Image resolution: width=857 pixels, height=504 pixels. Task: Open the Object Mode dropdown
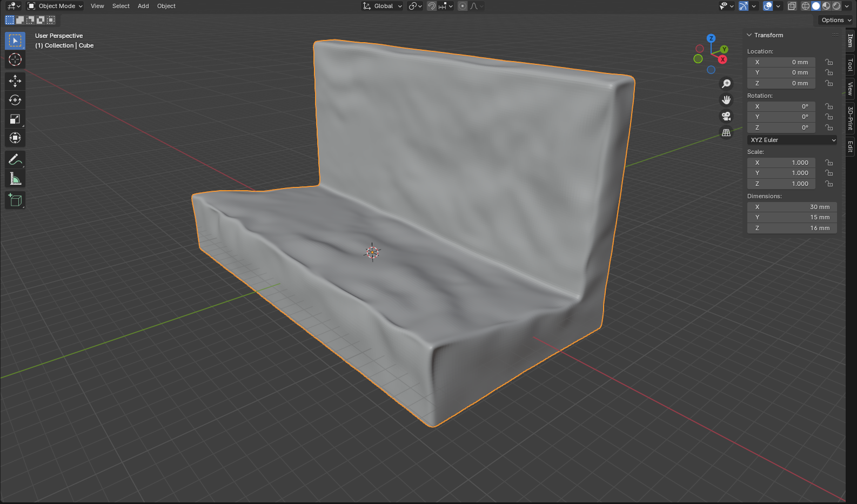coord(56,6)
